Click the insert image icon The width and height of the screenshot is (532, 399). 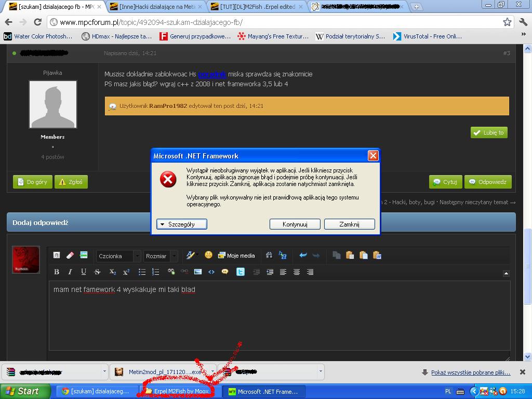click(x=198, y=271)
